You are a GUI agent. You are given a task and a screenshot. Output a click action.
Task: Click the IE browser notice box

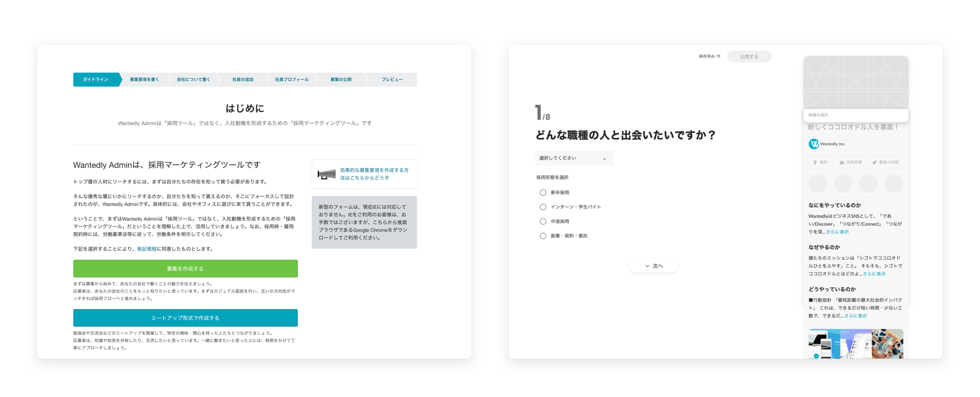pos(364,222)
